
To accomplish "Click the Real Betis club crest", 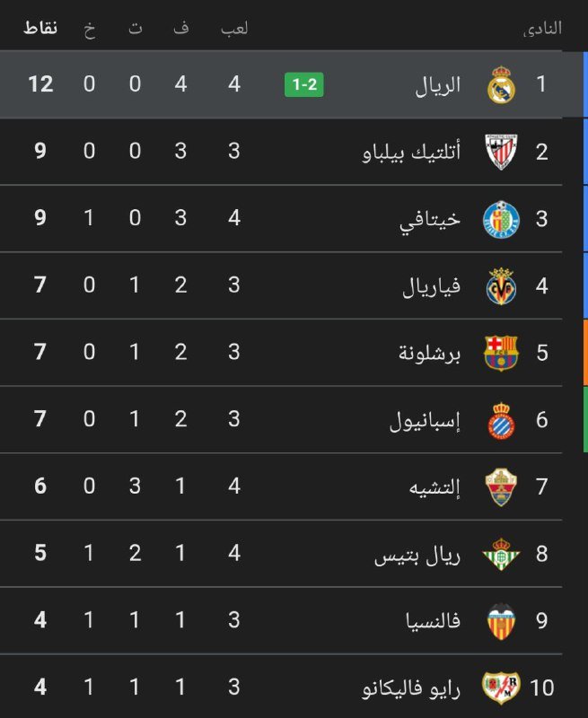I will [501, 554].
